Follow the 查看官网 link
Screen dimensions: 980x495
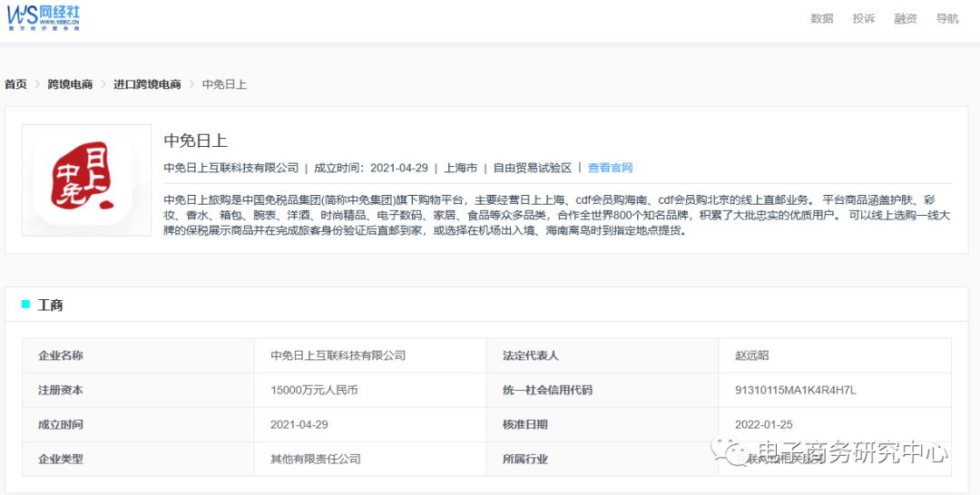tap(611, 168)
